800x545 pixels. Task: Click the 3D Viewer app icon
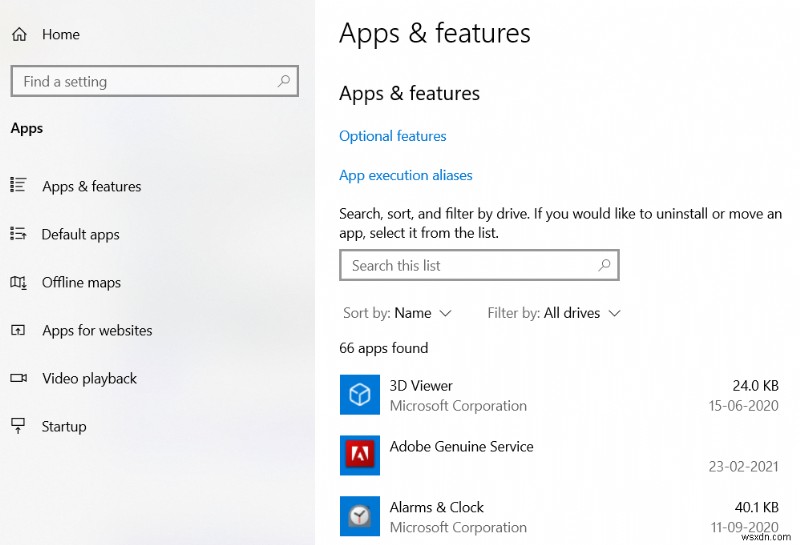[360, 395]
